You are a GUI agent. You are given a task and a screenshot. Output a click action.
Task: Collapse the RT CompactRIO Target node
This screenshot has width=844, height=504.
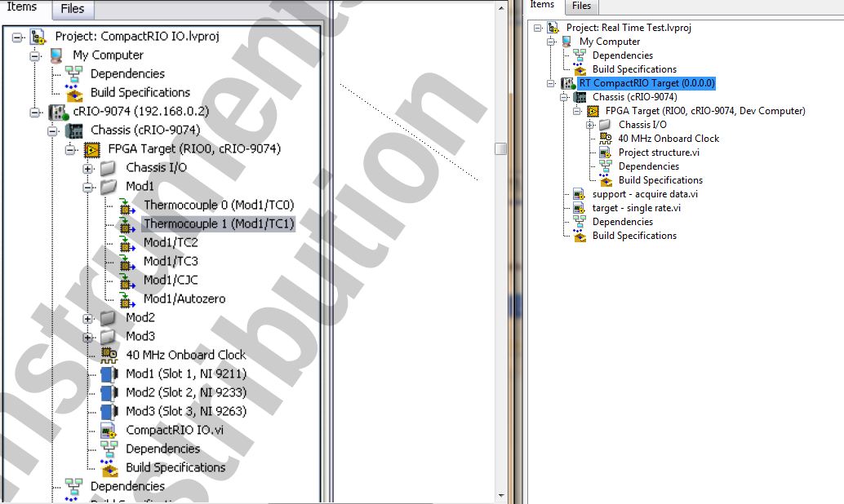(550, 83)
